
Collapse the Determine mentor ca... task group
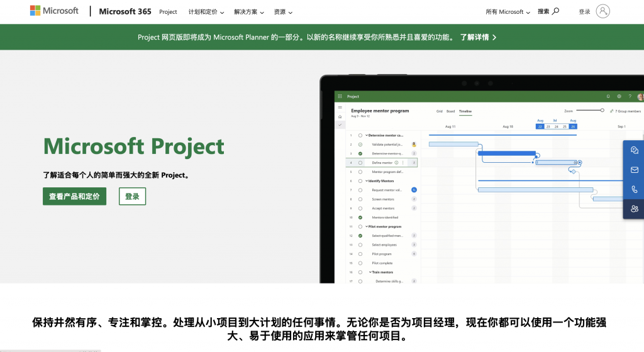coord(367,135)
